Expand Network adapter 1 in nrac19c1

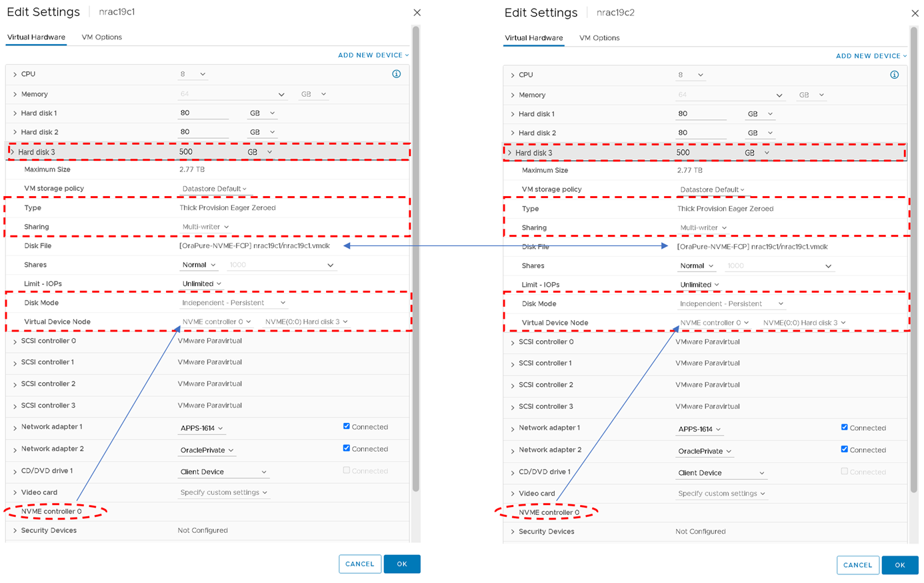[15, 428]
